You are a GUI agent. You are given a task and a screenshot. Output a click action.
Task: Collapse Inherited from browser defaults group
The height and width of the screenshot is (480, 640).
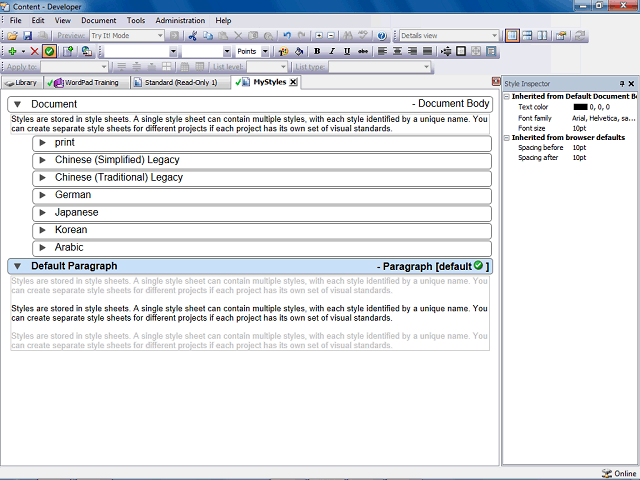(x=507, y=138)
